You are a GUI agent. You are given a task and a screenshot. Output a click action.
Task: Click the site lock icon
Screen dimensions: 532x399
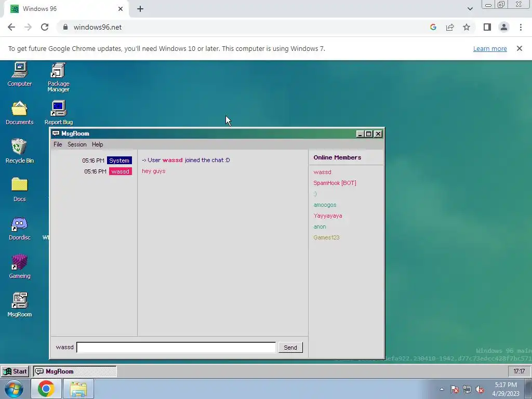pos(65,27)
